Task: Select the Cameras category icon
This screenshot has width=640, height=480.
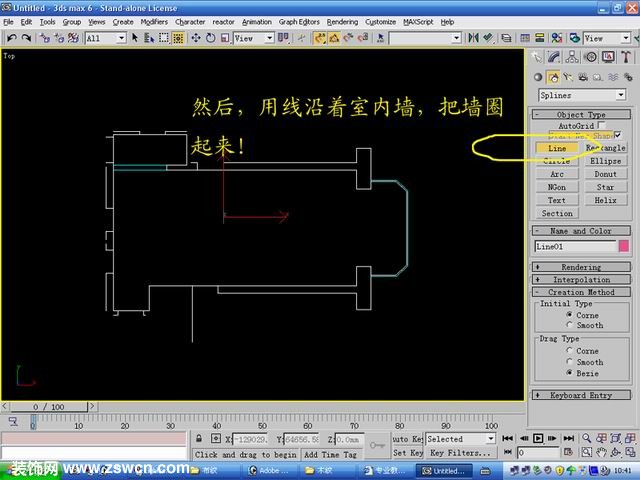Action: click(583, 77)
